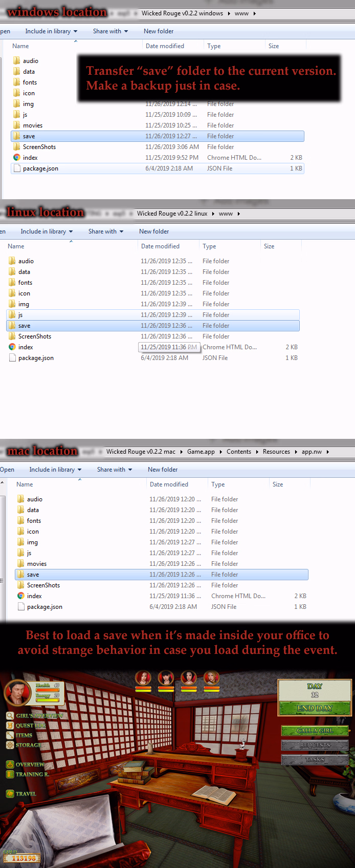Viewport: 355px width, 868px height.
Task: Click New folder in mac location toolbar
Action: tap(163, 470)
